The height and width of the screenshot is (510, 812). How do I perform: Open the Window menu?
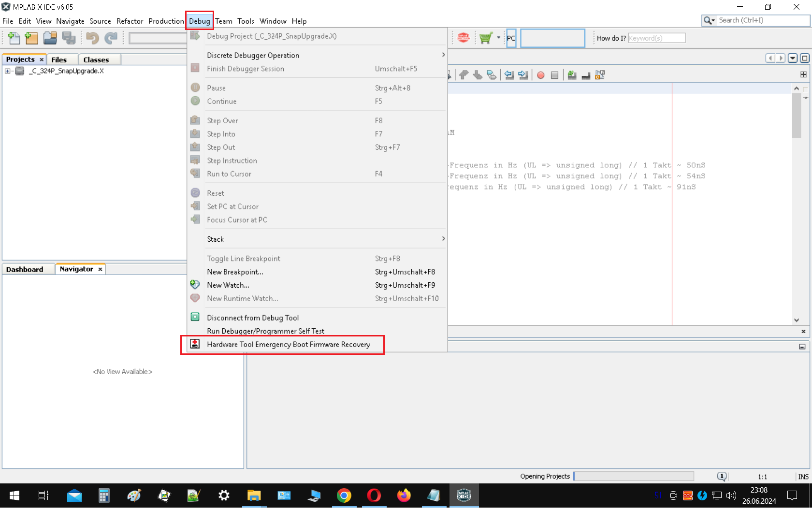pyautogui.click(x=273, y=21)
